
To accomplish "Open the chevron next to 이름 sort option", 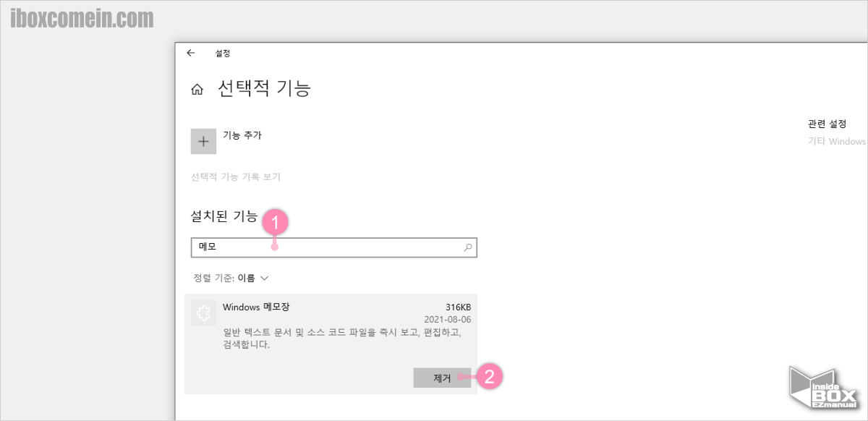I will (265, 278).
